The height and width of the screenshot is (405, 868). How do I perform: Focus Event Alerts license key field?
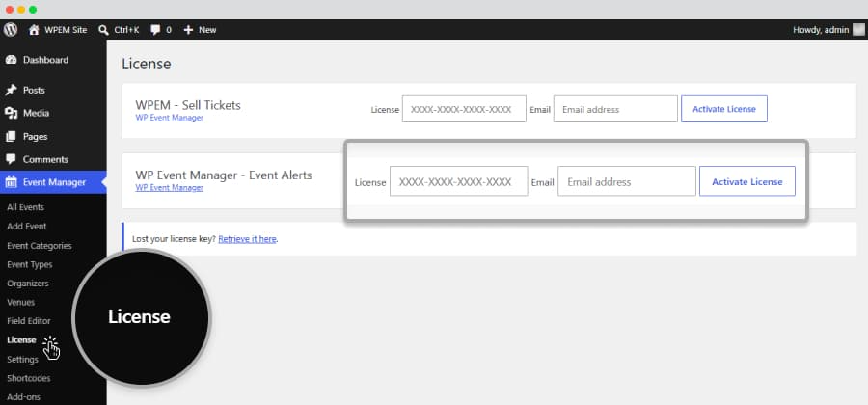[x=458, y=181]
